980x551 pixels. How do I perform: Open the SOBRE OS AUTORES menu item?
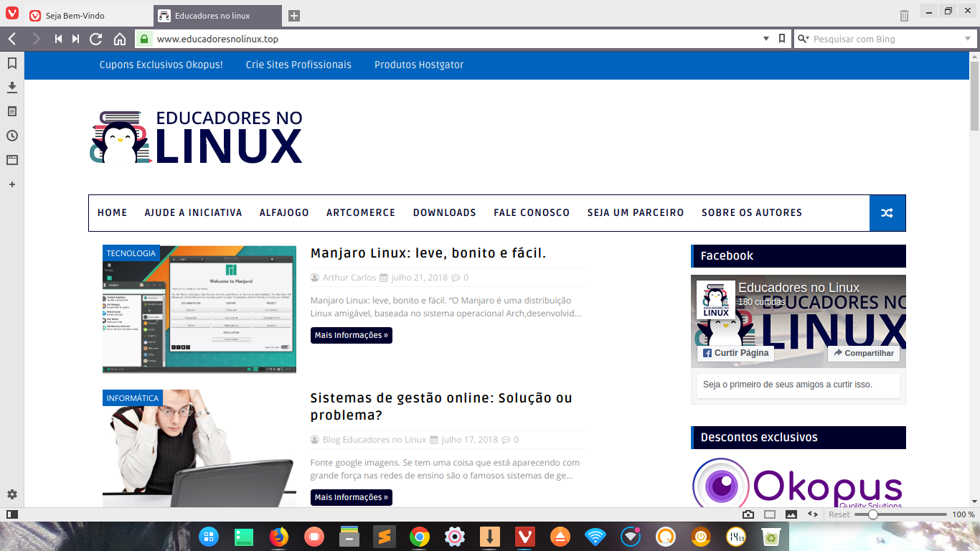pos(752,212)
